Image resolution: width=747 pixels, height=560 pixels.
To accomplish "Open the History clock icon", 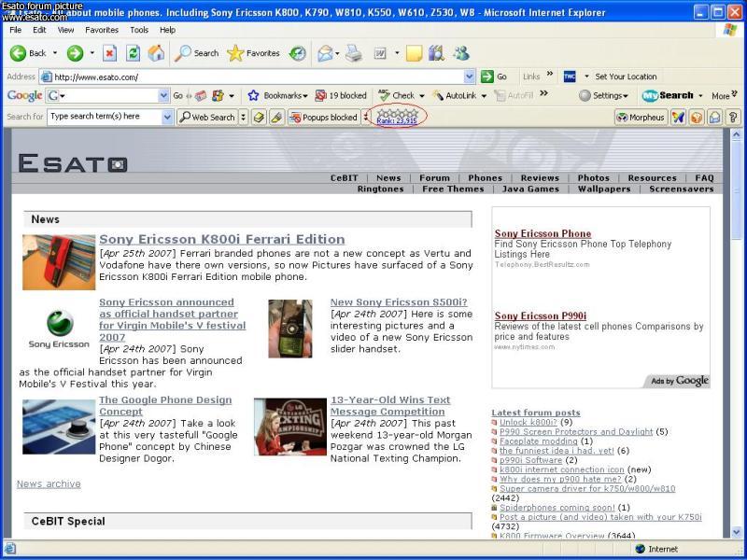I will tap(298, 53).
